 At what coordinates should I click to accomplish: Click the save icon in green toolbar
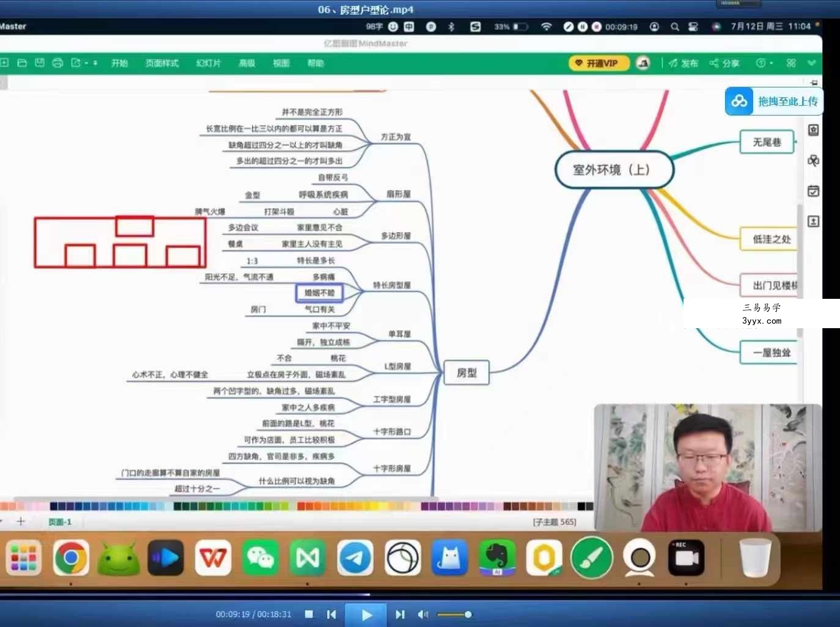tap(40, 63)
